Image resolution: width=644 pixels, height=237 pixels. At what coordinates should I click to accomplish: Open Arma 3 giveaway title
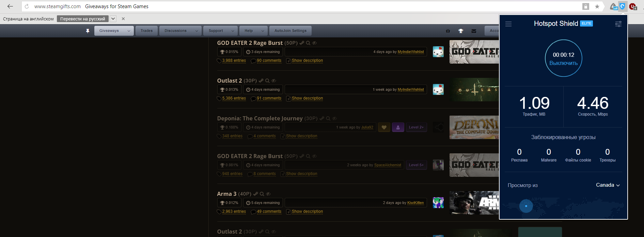tap(227, 194)
